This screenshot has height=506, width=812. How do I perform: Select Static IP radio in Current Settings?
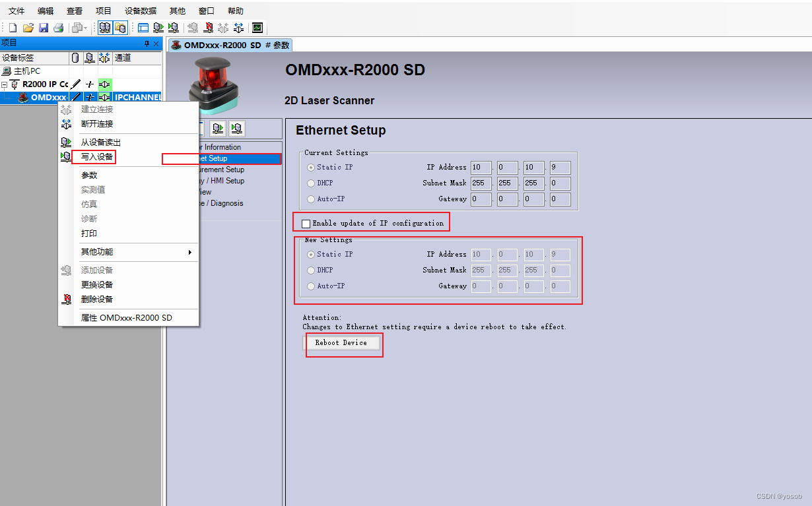click(311, 168)
